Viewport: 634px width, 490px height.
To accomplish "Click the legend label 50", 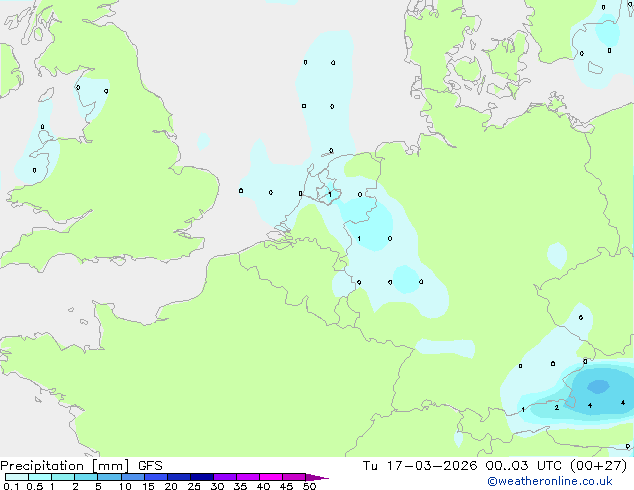I will (309, 486).
